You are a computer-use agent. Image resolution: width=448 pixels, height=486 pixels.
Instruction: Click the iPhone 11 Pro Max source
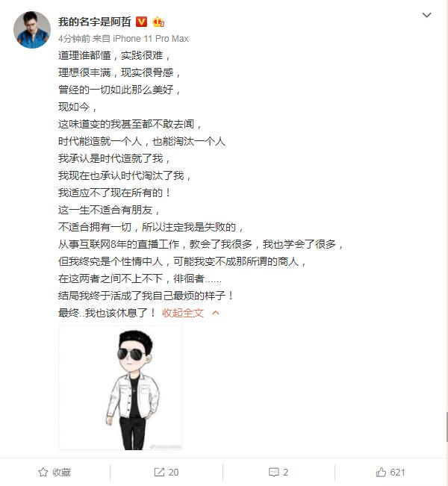tap(151, 38)
